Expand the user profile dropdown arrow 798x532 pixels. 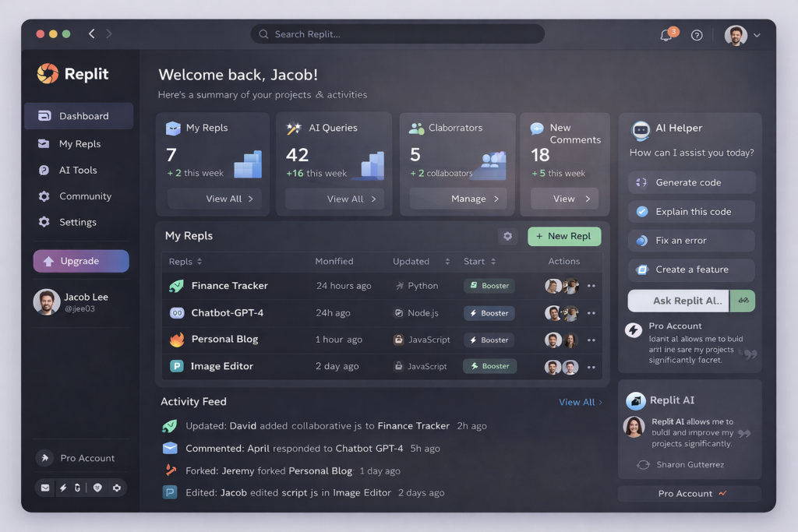coord(757,35)
